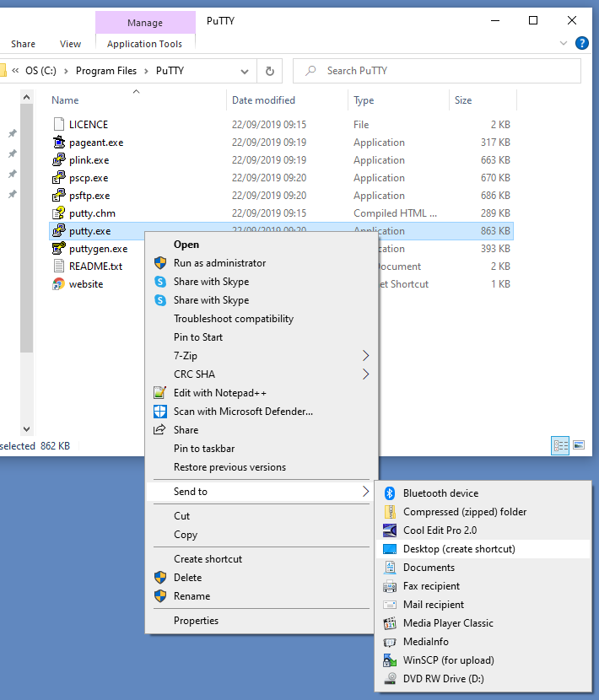Choose Pin to taskbar

point(262,449)
